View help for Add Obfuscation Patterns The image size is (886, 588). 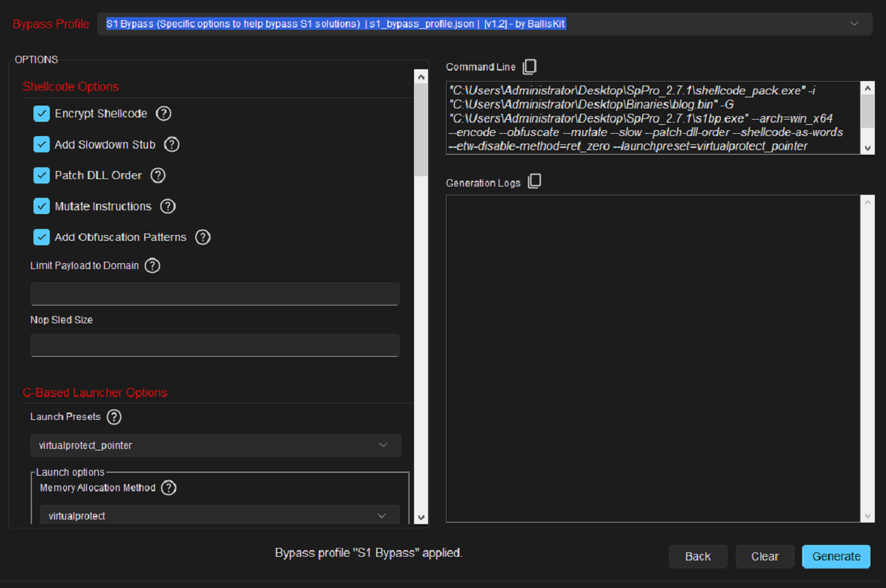[203, 237]
